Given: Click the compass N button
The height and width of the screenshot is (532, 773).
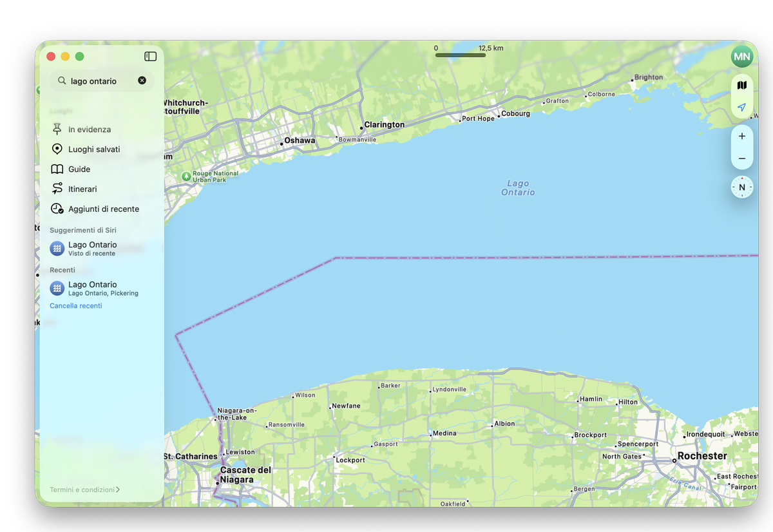Looking at the screenshot, I should click(742, 187).
